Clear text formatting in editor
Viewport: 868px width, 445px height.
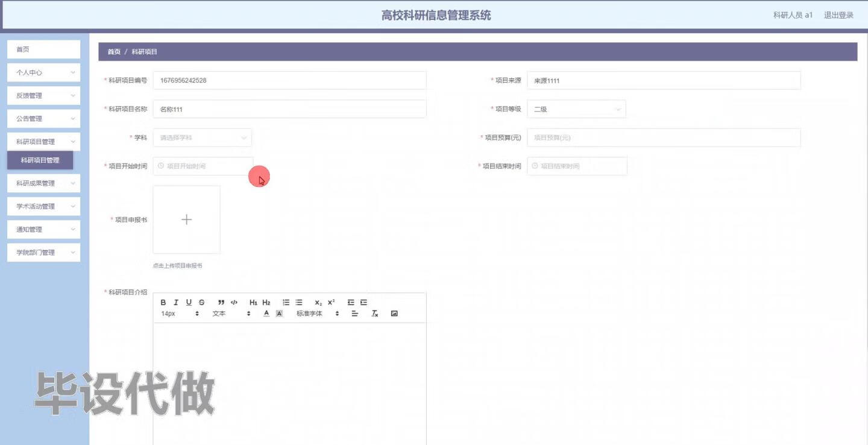374,314
